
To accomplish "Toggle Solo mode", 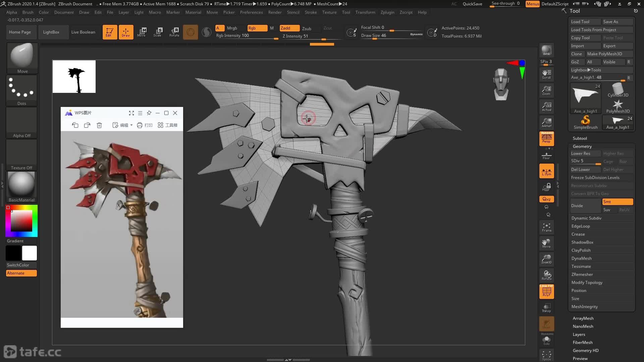I will [x=546, y=340].
